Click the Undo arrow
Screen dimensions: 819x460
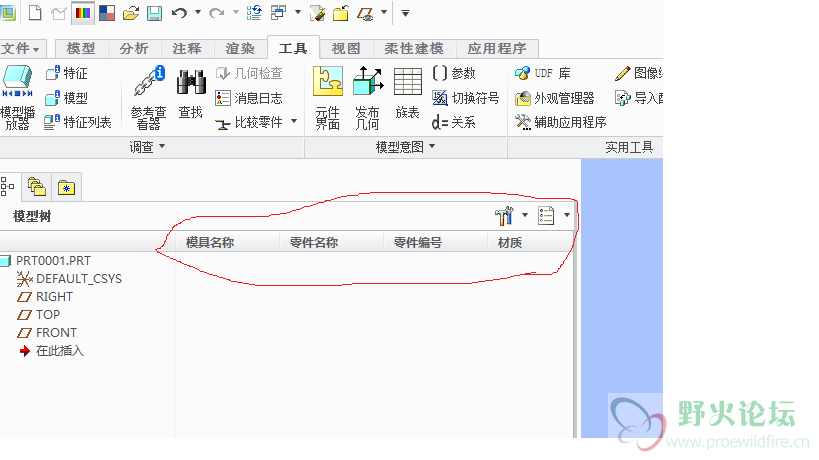(x=179, y=13)
